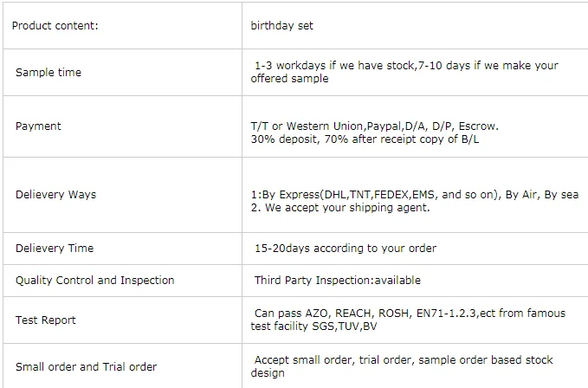Select "Third Party Inspection:available" text
Screen dimensions: 588x388
pos(337,281)
